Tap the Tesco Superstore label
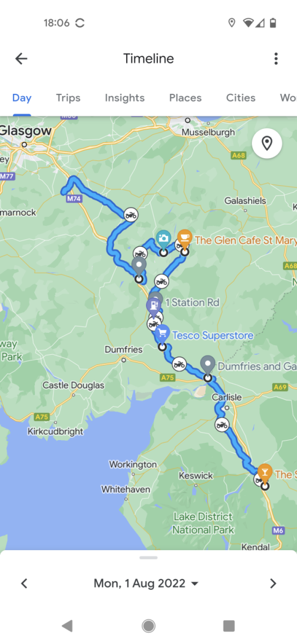The image size is (297, 644). coord(213,335)
